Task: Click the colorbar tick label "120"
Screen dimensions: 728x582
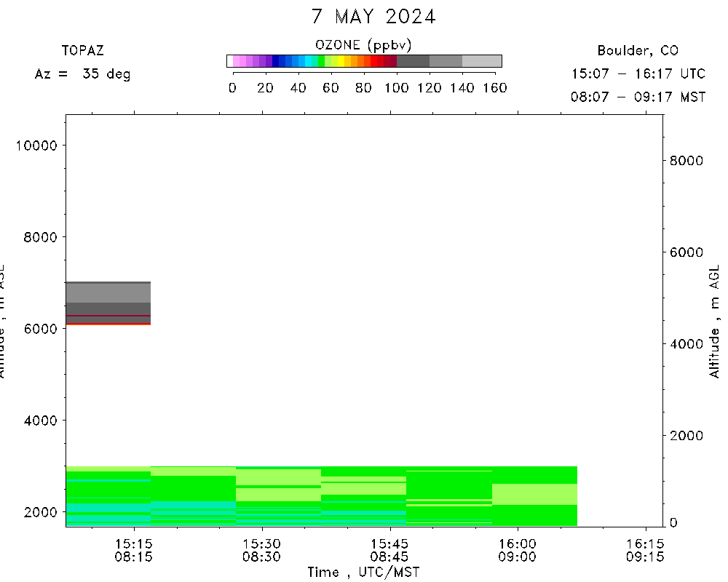Action: tap(429, 88)
